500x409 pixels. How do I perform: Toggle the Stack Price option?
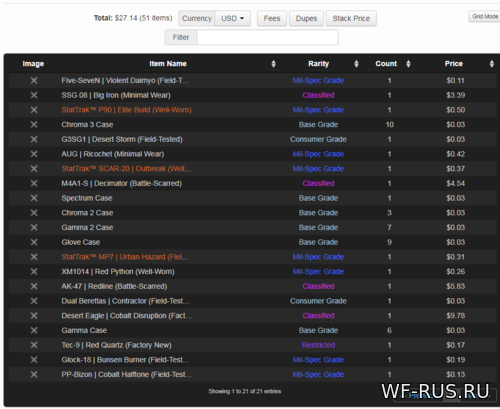[351, 18]
